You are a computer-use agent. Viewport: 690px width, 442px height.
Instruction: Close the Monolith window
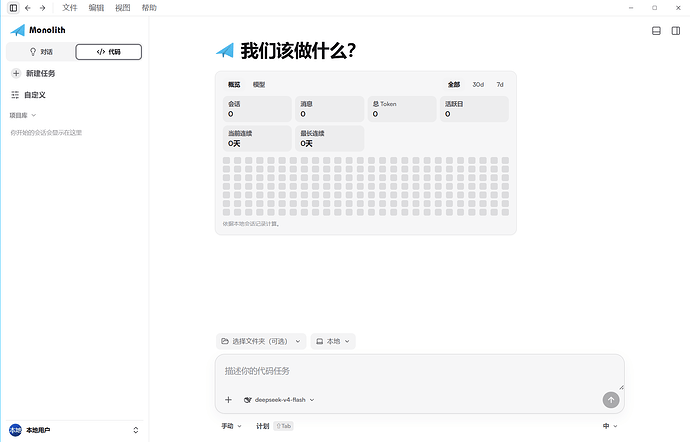point(678,8)
